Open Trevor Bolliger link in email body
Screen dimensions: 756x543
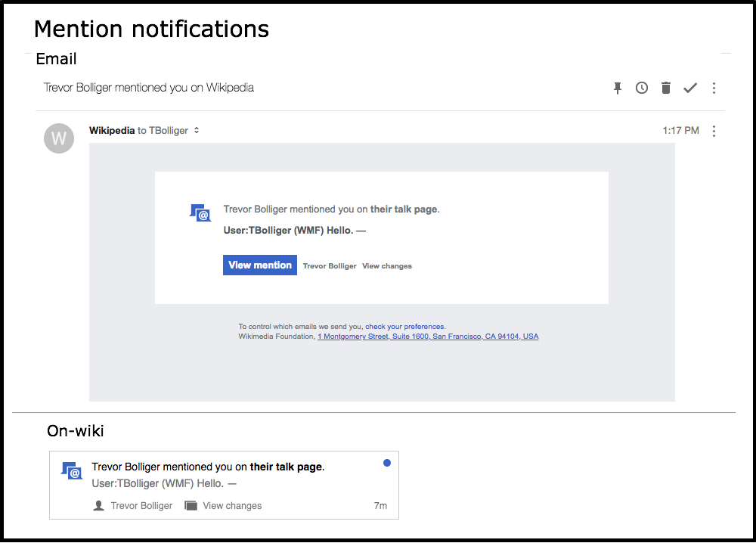point(330,266)
